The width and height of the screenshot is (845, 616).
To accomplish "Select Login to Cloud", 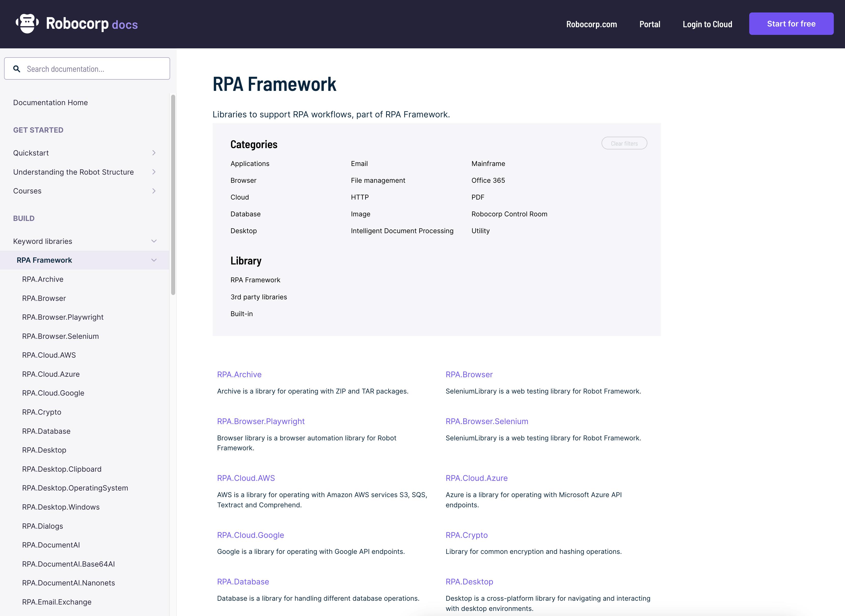I will [x=707, y=24].
